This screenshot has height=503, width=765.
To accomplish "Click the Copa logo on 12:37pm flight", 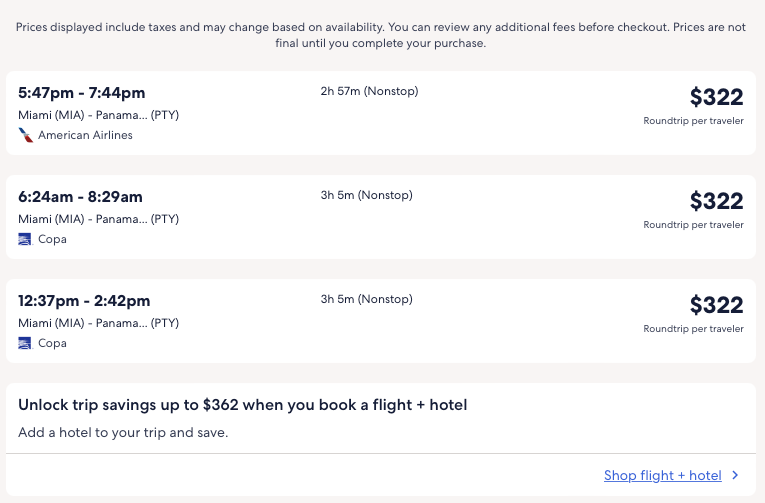I will point(26,343).
